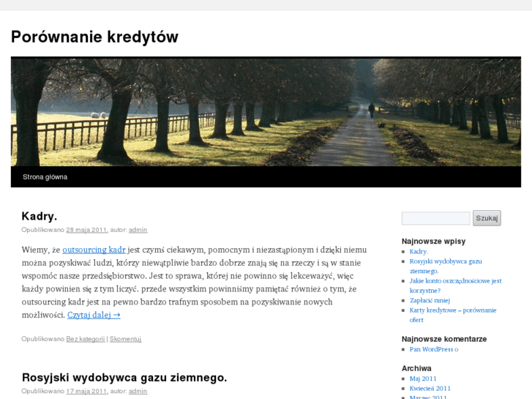The width and height of the screenshot is (532, 399).
Task: Open Karty kredytowe – porównanie ofert link
Action: [453, 315]
